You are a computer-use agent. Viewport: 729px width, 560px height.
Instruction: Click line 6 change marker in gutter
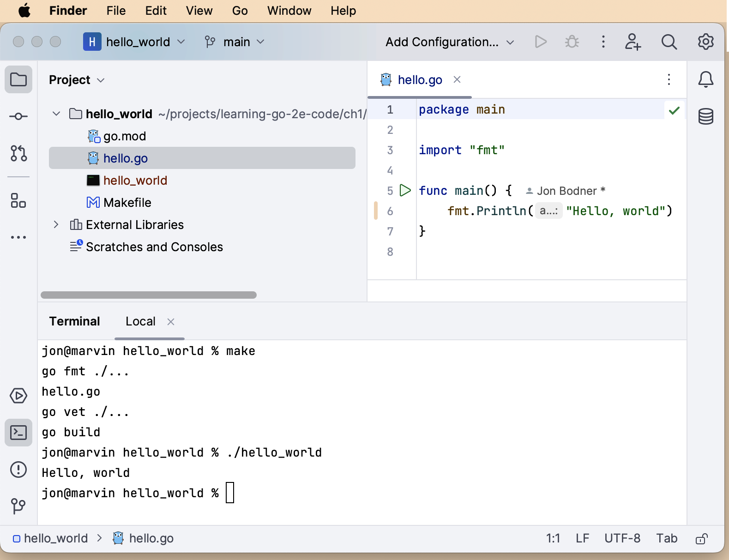(376, 211)
